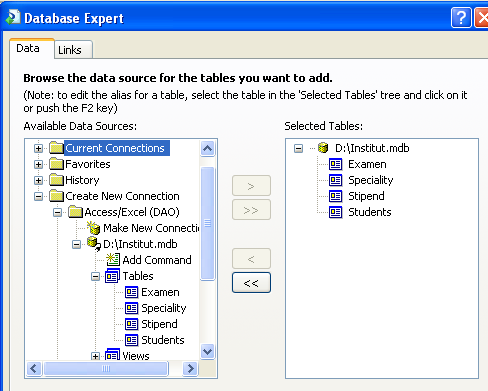
Task: Select the History tree item
Action: (82, 180)
